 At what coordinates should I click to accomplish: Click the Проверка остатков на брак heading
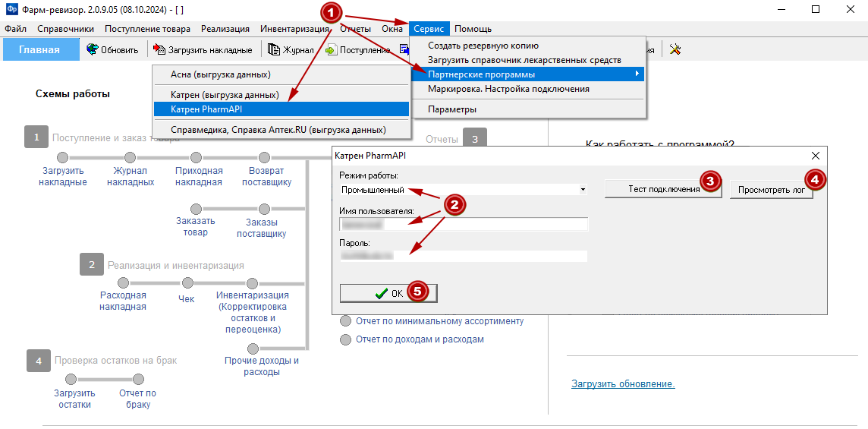coord(115,361)
